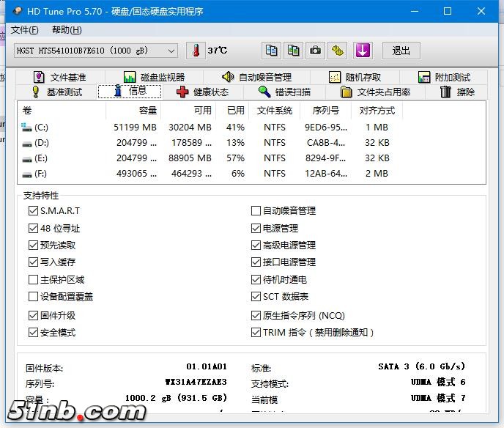Toggle TRIM 指令 checkbox

pos(256,333)
